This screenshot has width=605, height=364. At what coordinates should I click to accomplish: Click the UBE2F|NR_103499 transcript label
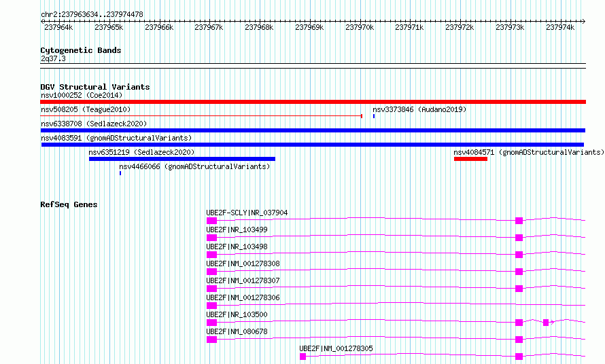[237, 230]
